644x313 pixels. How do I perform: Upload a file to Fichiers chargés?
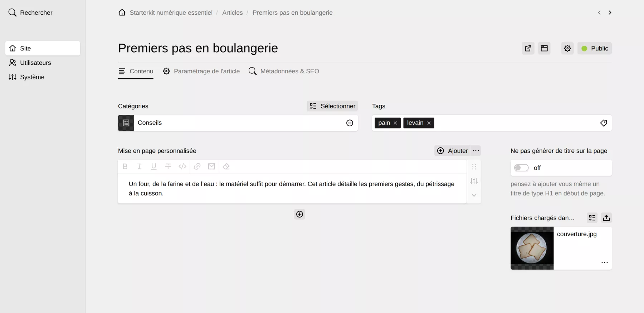coord(606,218)
